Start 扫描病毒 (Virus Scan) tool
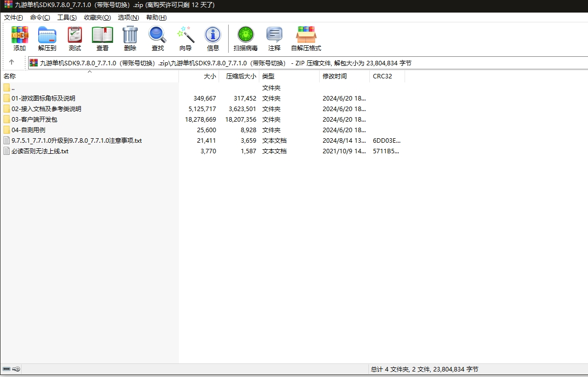The image size is (588, 377). point(246,38)
